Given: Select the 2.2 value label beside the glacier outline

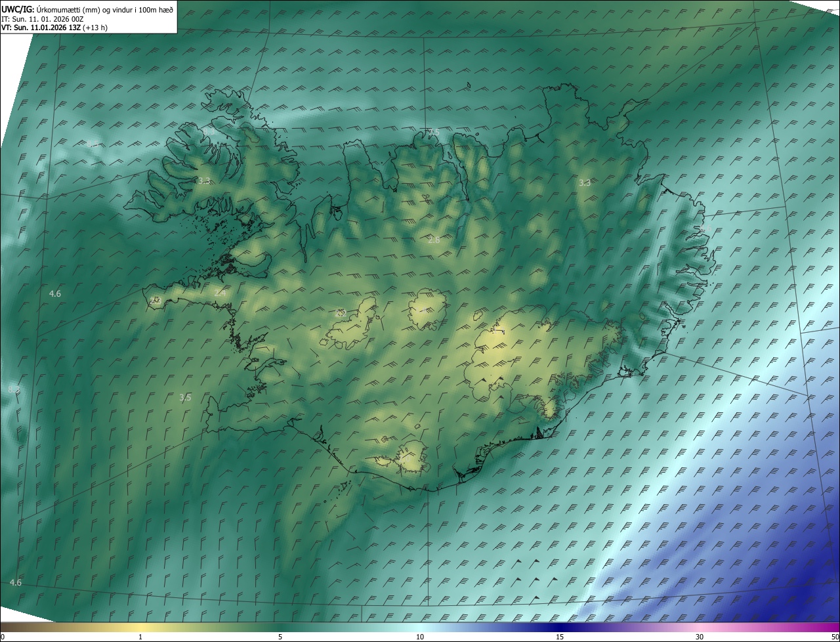Looking at the screenshot, I should click(341, 313).
